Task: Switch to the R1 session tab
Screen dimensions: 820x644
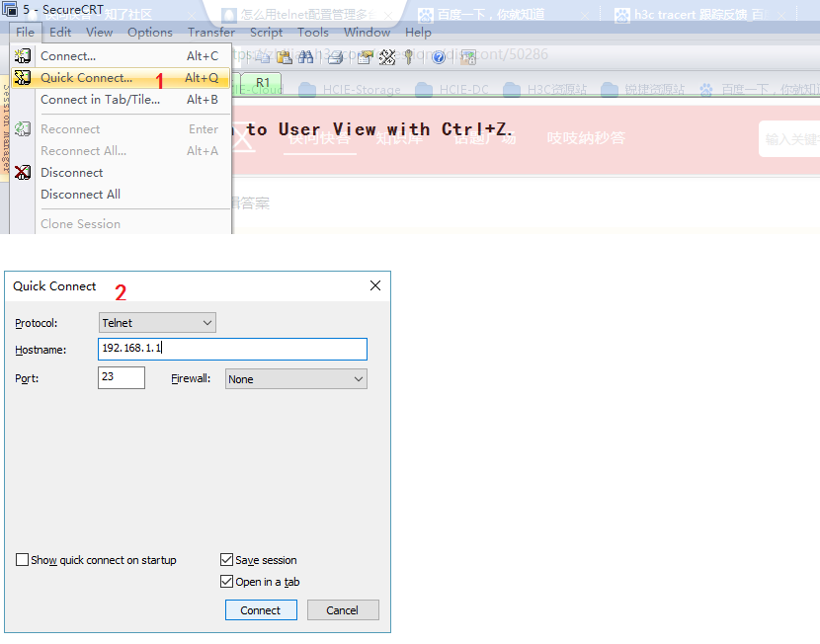Action: (x=263, y=83)
